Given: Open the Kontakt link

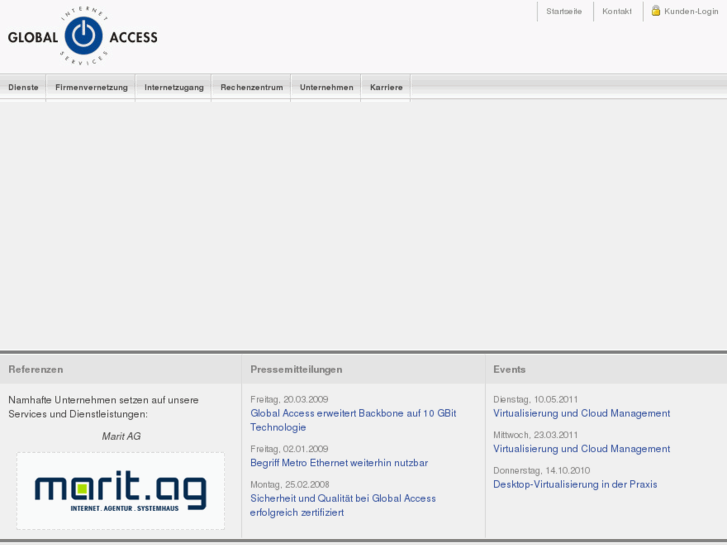Looking at the screenshot, I should (617, 12).
